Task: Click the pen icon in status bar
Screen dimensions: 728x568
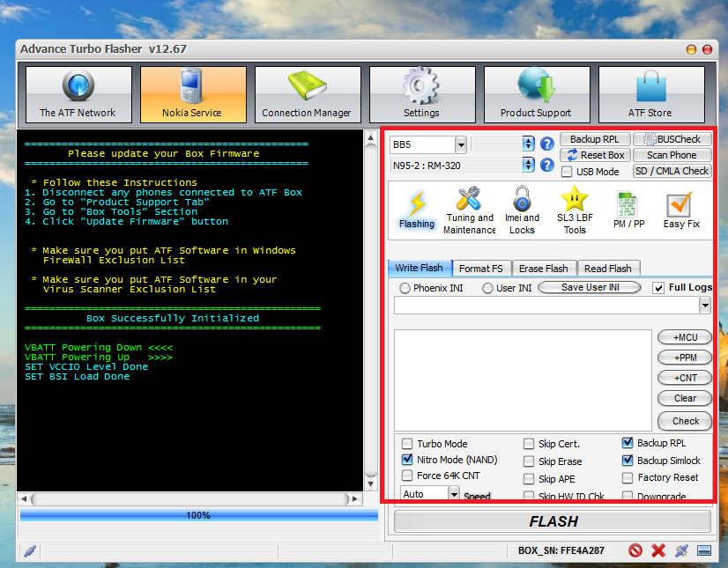Action: (30, 551)
